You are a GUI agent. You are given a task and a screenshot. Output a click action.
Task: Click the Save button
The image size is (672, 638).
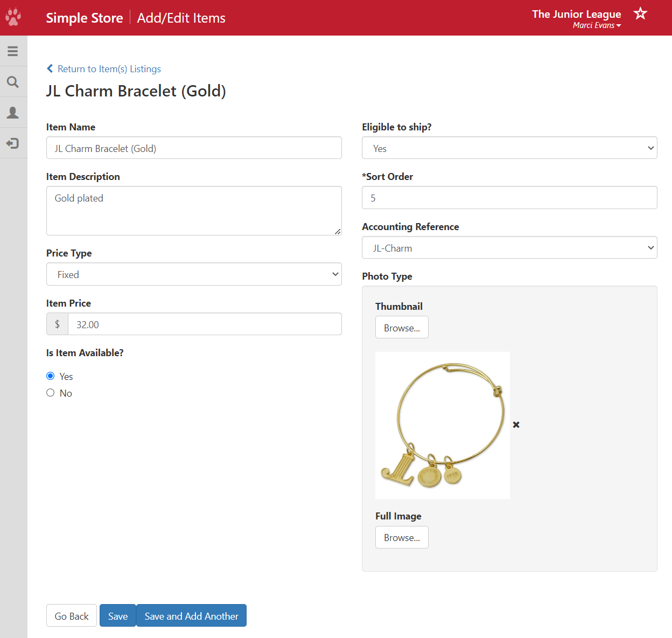[118, 615]
